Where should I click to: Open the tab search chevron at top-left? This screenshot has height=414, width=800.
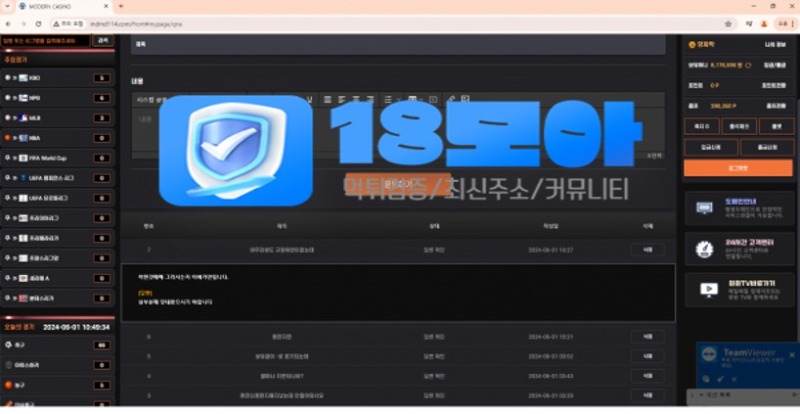point(7,6)
